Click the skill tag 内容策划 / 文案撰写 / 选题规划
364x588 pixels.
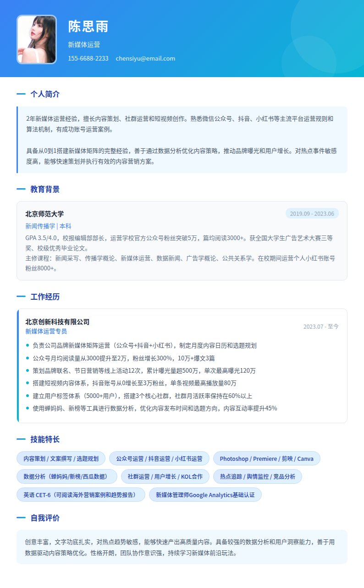[61, 459]
